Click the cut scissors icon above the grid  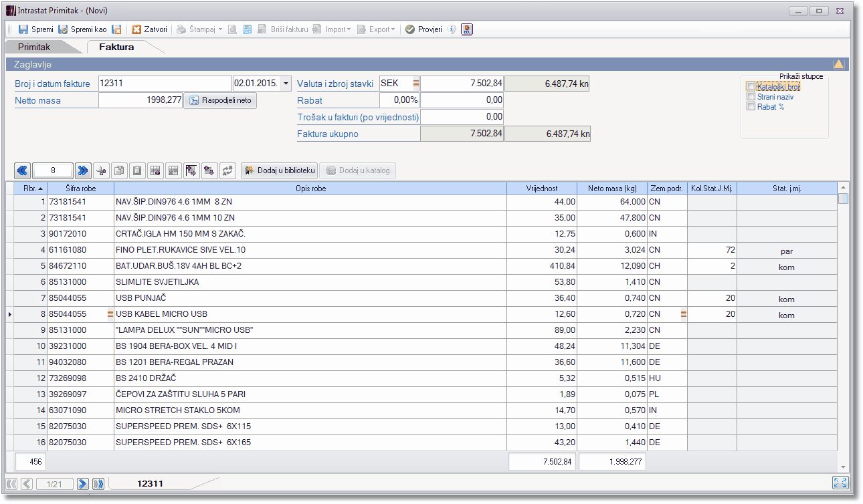pyautogui.click(x=102, y=171)
